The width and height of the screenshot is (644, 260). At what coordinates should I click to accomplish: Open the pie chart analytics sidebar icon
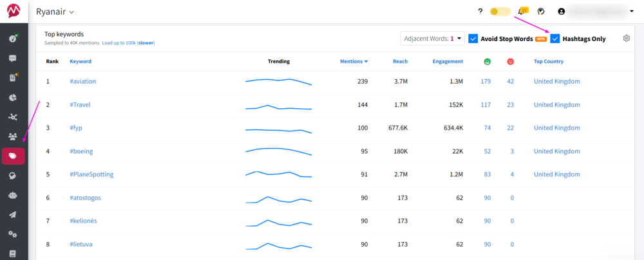[x=13, y=97]
